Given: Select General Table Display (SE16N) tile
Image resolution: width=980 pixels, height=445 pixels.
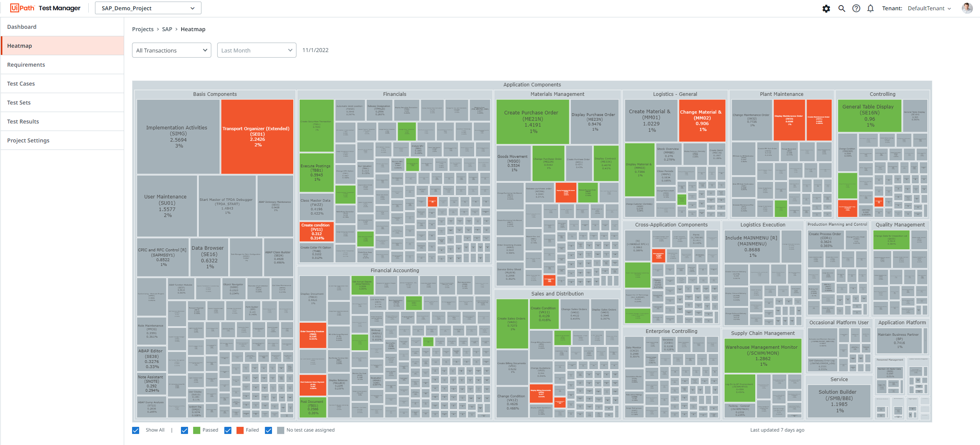Looking at the screenshot, I should tap(869, 116).
